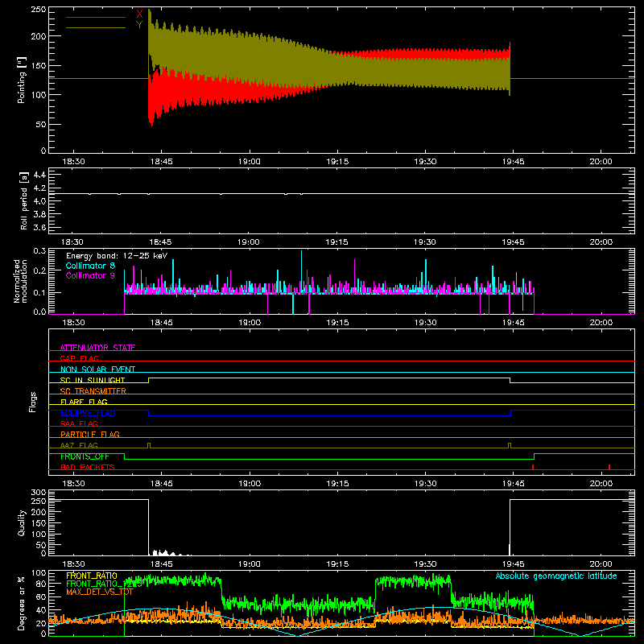Click the Roll period axis title
This screenshot has height=644, width=644.
23,200
